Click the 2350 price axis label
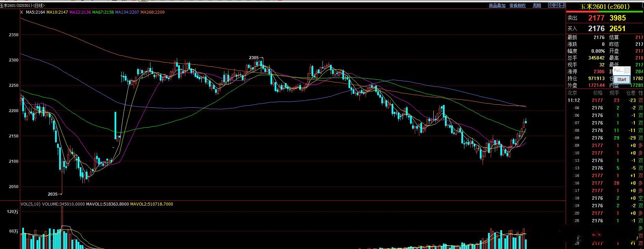Image resolution: width=644 pixels, height=249 pixels. [x=14, y=35]
